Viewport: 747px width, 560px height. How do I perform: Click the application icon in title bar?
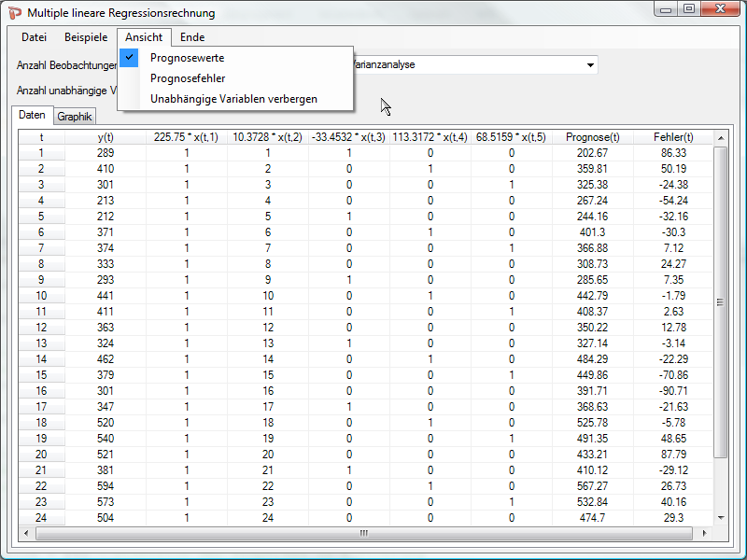coord(15,13)
